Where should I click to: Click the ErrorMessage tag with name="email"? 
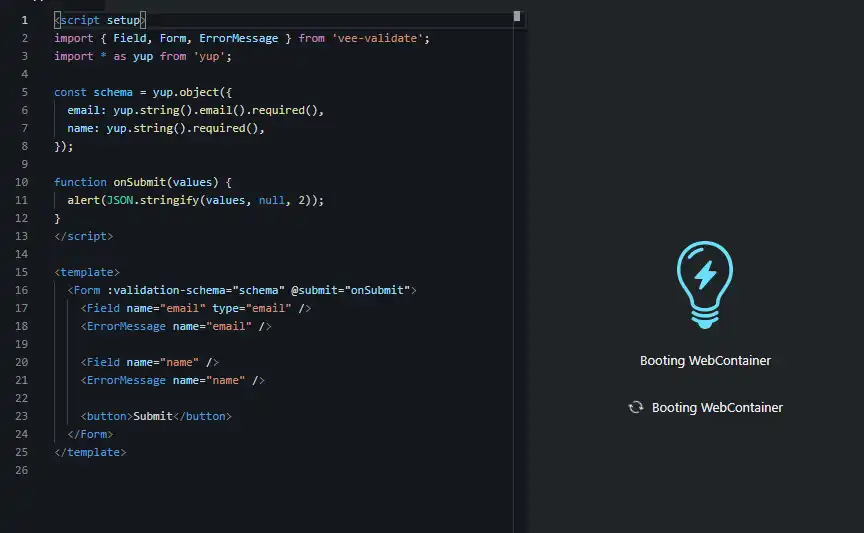coord(176,326)
